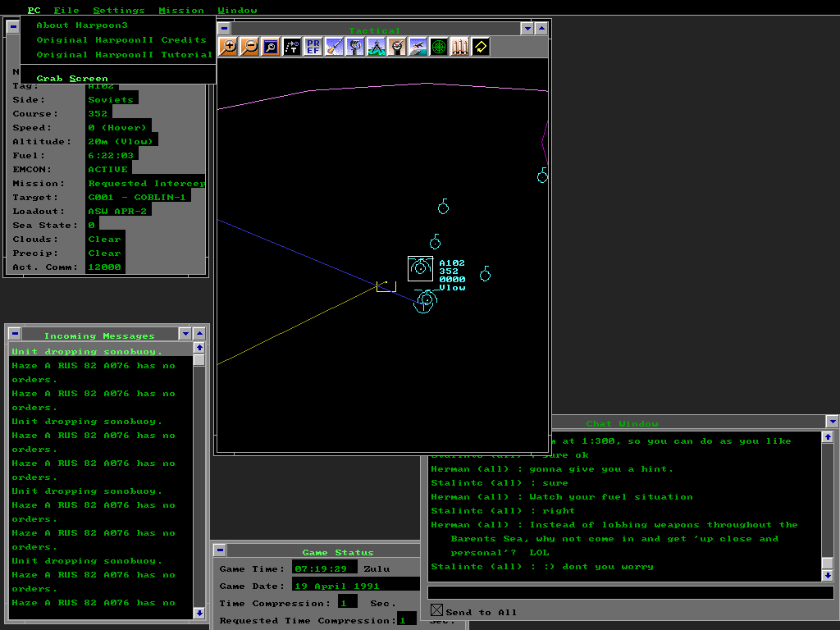The height and width of the screenshot is (630, 840).
Task: Select the compass dividers range tool
Action: pyautogui.click(x=376, y=47)
